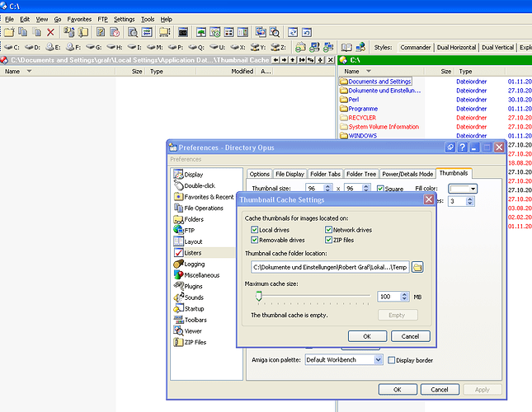The image size is (532, 412).
Task: Go to drive C: in drive bar
Action: tap(12, 48)
